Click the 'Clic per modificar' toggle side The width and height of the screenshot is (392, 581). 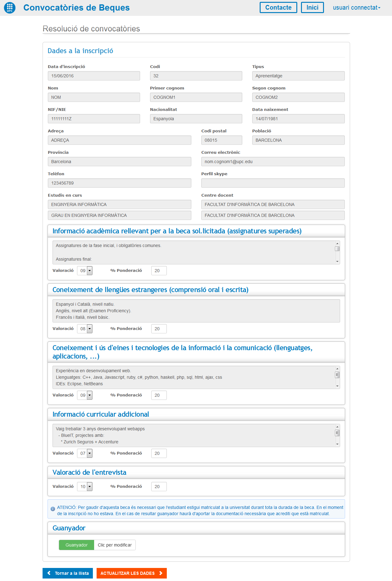115,545
